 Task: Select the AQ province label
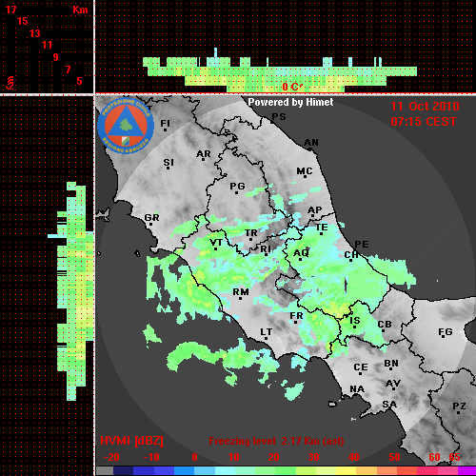coord(301,253)
